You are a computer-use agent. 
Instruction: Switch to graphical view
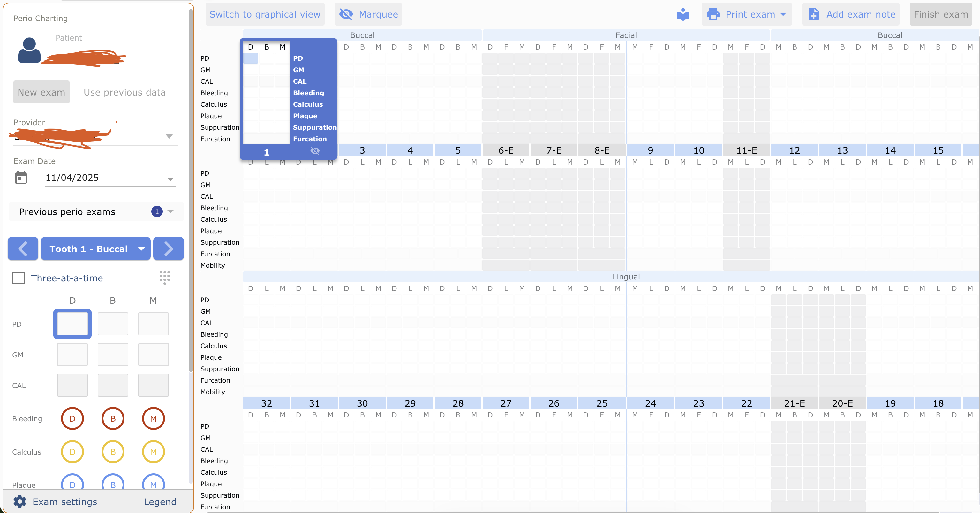point(265,14)
